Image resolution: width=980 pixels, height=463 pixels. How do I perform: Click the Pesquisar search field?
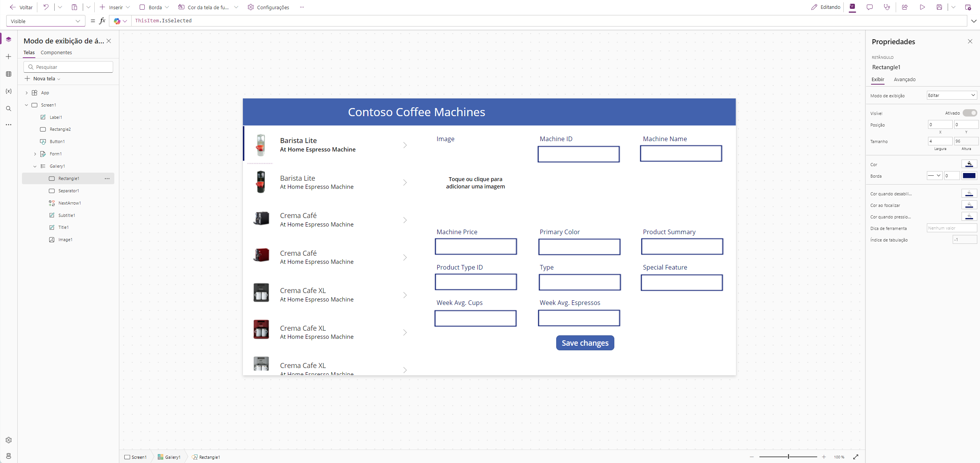click(69, 67)
